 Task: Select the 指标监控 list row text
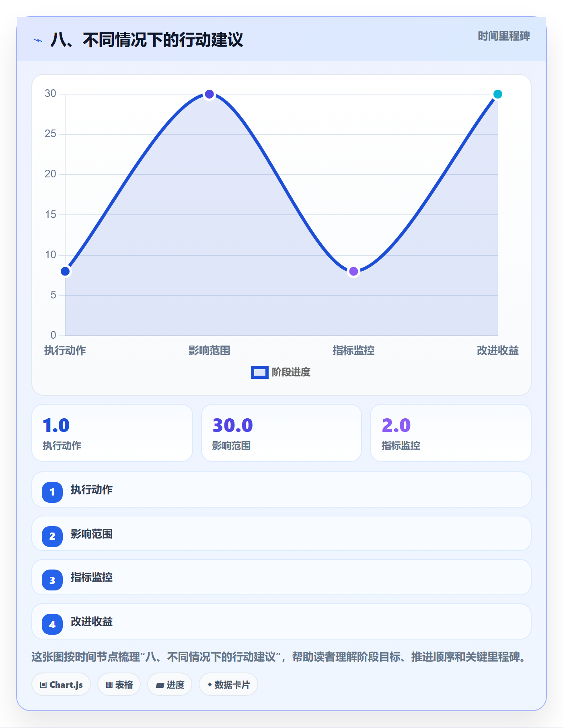click(92, 578)
